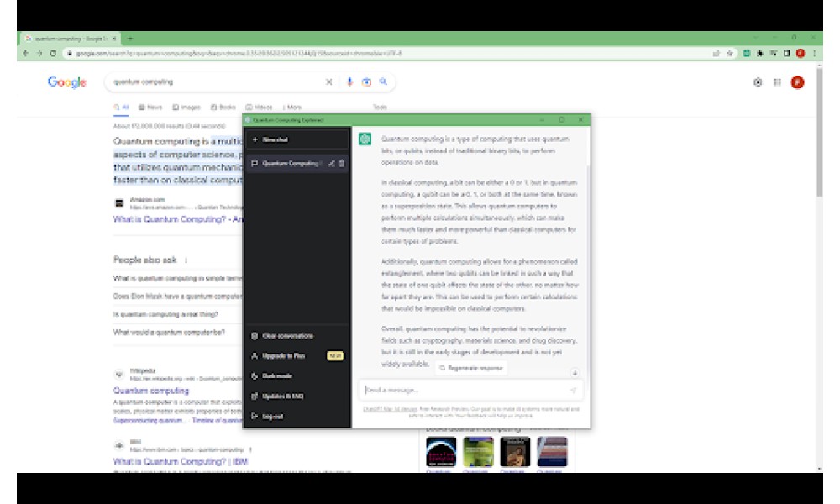The image size is (840, 504).
Task: Open the ChatGPT Mar 14 Version link
Action: 390,409
